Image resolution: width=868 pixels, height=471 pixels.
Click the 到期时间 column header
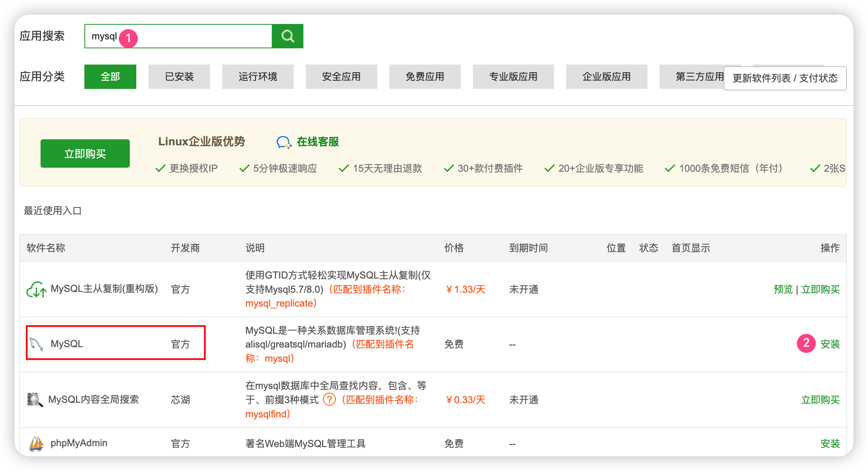(x=529, y=248)
